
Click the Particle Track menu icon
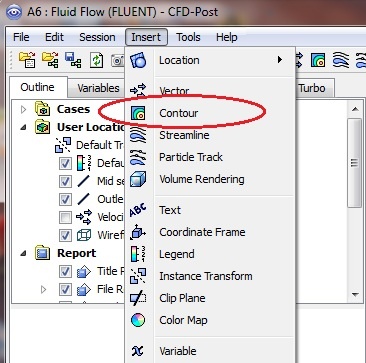138,157
